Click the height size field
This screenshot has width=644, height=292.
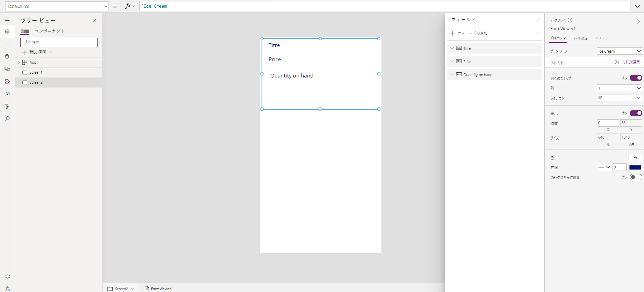click(x=631, y=137)
